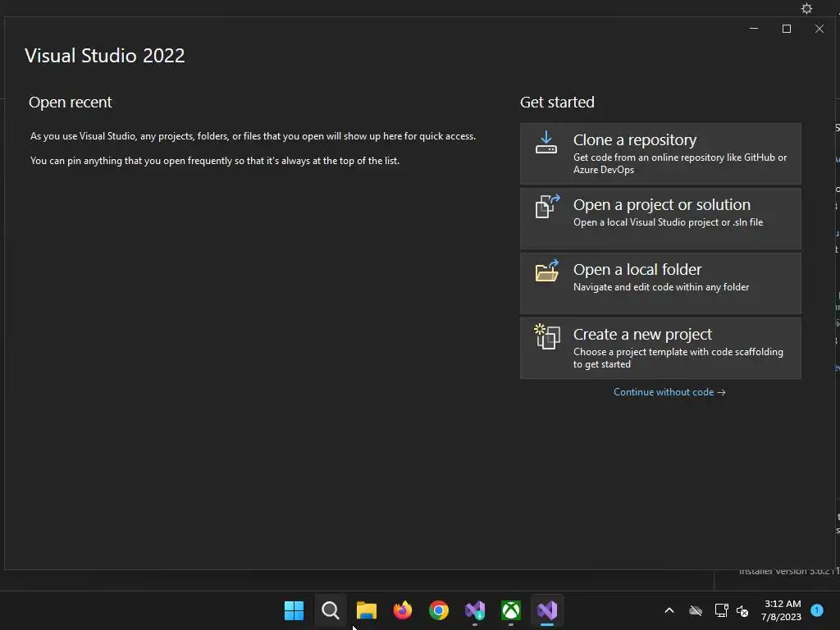Click the Visual Studio 2022 title text
Image resolution: width=840 pixels, height=630 pixels.
tap(105, 56)
